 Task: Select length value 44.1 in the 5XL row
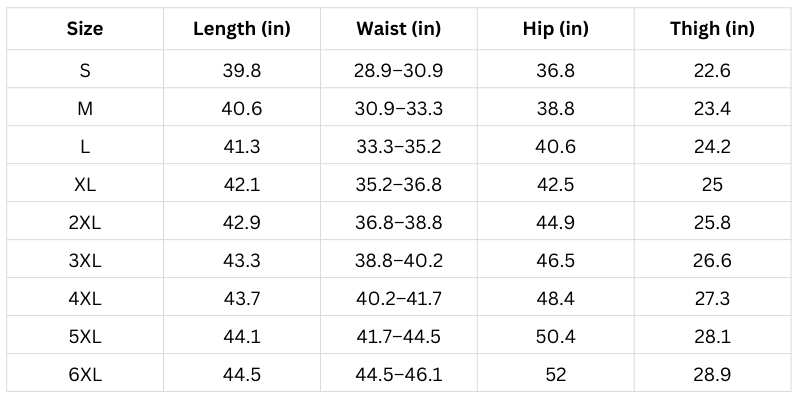click(242, 337)
